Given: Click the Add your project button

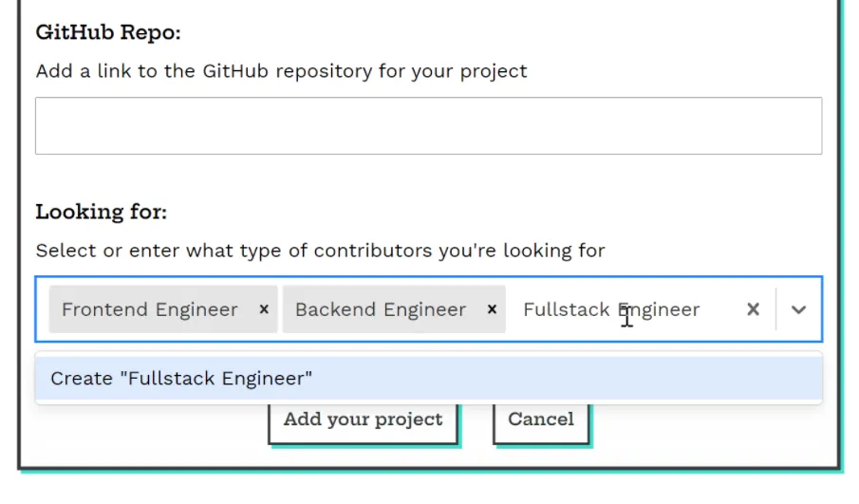Looking at the screenshot, I should point(363,420).
